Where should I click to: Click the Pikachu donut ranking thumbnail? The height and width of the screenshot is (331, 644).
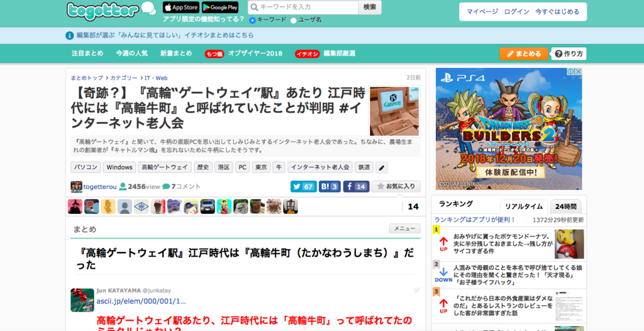coord(569,244)
